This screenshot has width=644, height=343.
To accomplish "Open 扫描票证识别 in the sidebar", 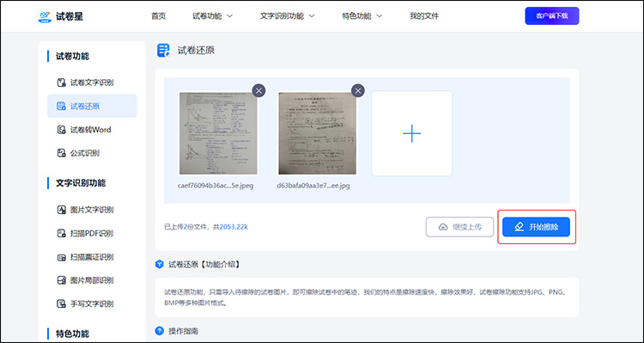I will coord(92,257).
